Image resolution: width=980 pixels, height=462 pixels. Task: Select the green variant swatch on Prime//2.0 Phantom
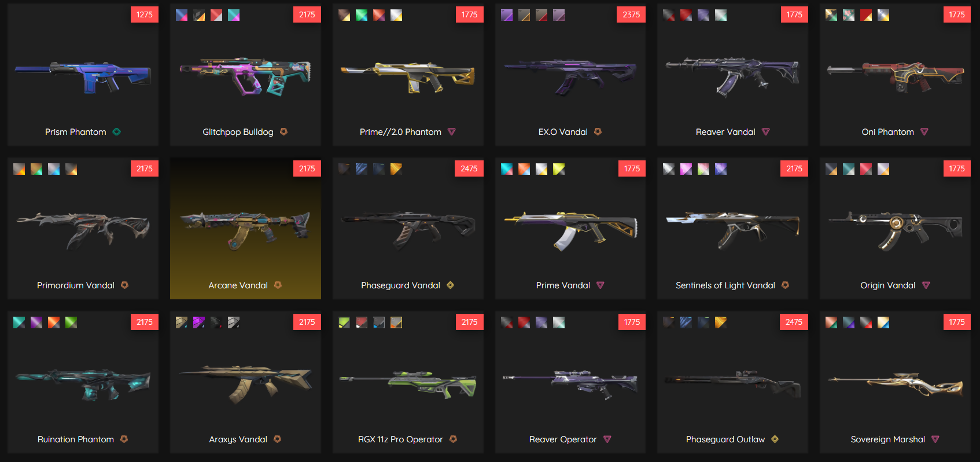[x=362, y=15]
